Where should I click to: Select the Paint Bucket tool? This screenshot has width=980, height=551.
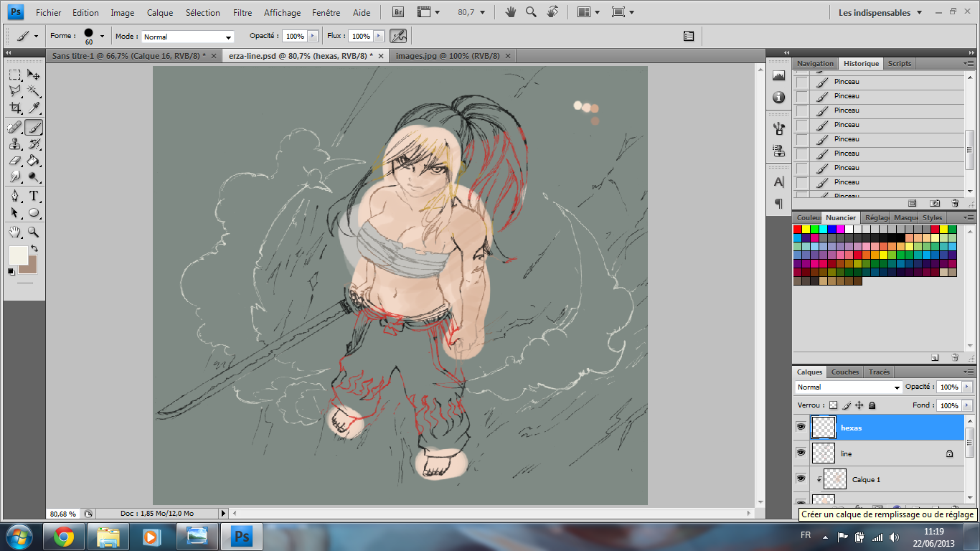coord(34,161)
